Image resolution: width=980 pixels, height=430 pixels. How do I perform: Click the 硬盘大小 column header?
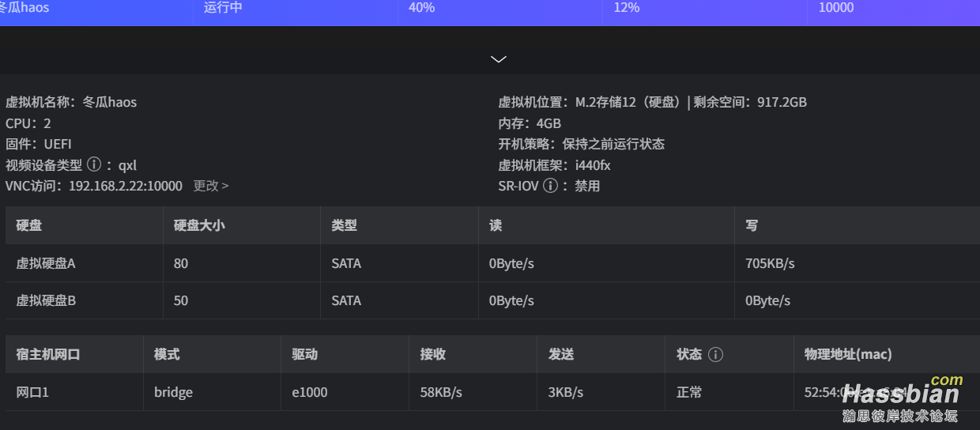coord(199,225)
